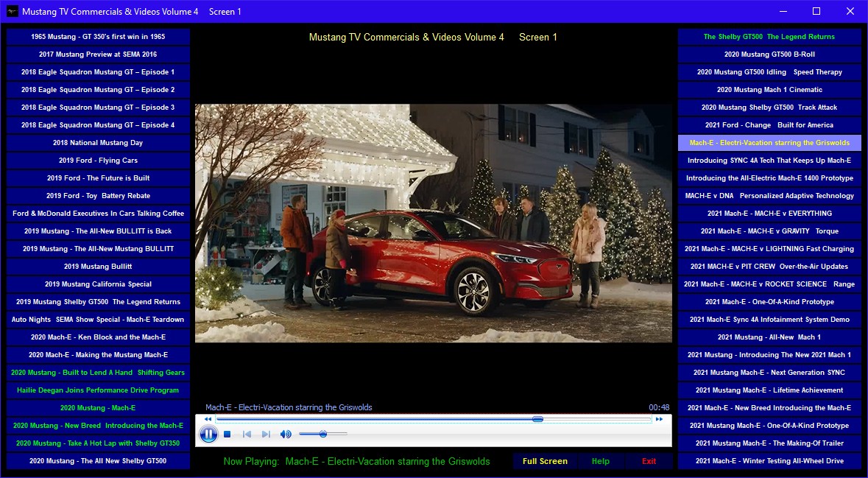
Task: Skip to the next track
Action: click(x=266, y=435)
